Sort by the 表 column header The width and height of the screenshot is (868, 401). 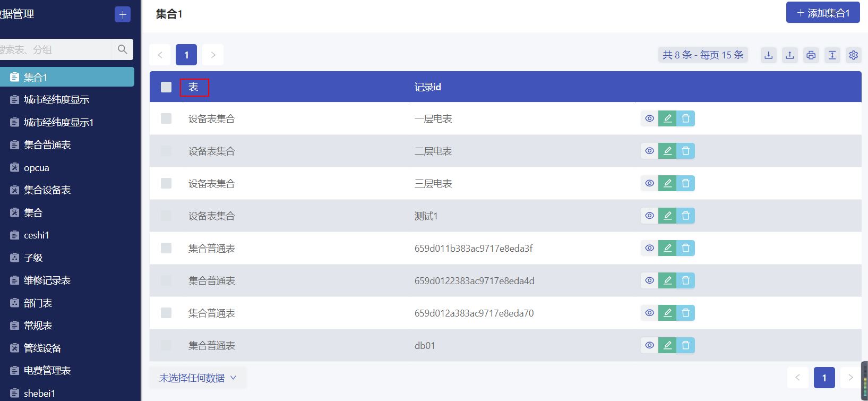click(194, 87)
